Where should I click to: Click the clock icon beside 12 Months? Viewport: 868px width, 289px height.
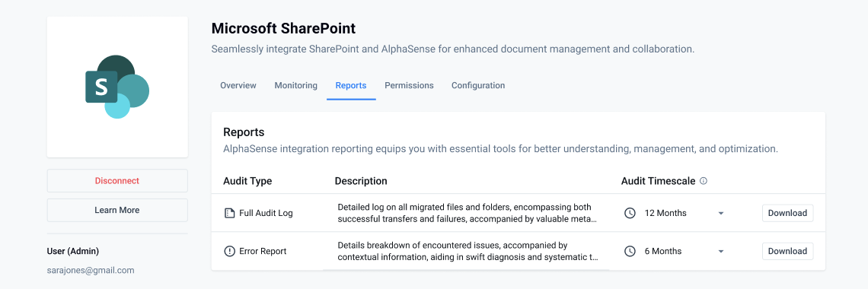click(x=630, y=213)
